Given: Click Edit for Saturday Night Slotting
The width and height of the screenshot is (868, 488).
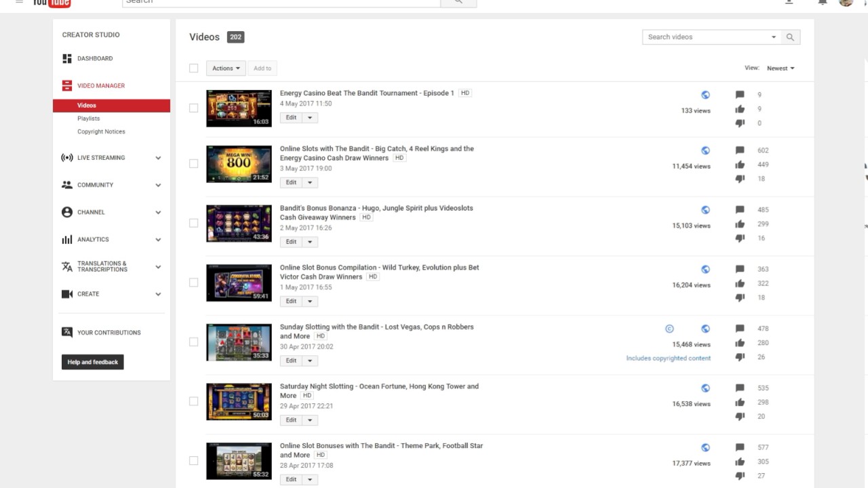Looking at the screenshot, I should [291, 420].
